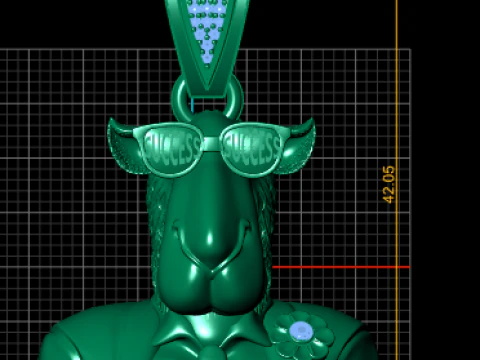Select the blue gemstone in the flower lapel pin

[301, 331]
